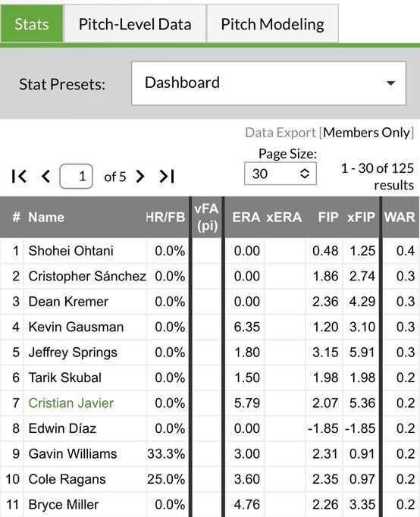Image resolution: width=420 pixels, height=517 pixels.
Task: Sort by xFIP column header
Action: tap(361, 218)
